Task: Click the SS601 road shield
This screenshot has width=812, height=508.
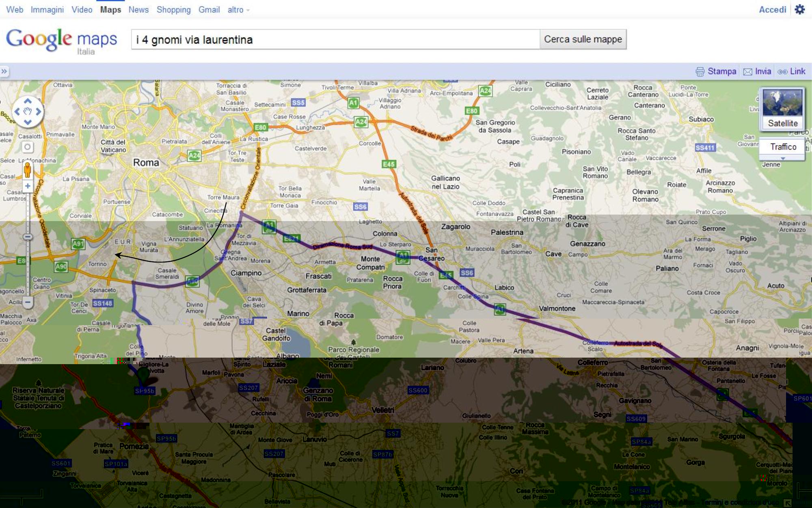Action: click(x=61, y=463)
